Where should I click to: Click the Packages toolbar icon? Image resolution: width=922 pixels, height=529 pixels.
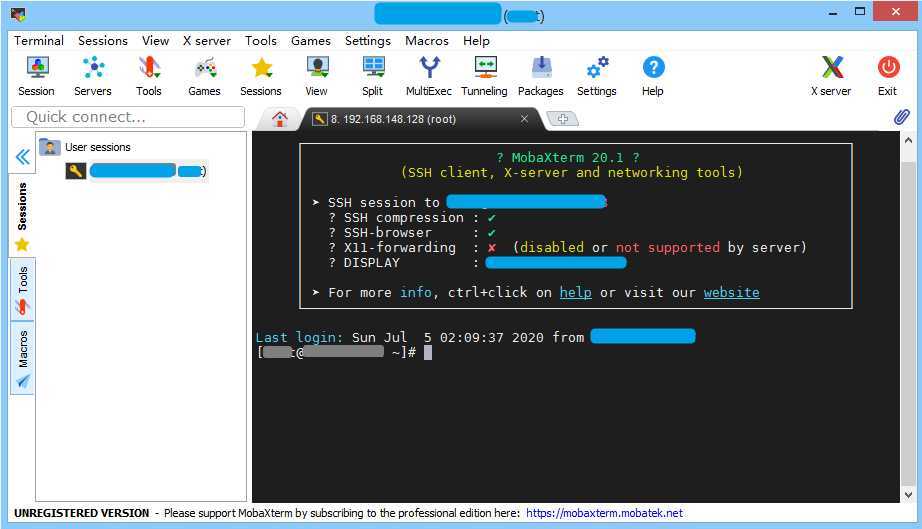(x=541, y=76)
